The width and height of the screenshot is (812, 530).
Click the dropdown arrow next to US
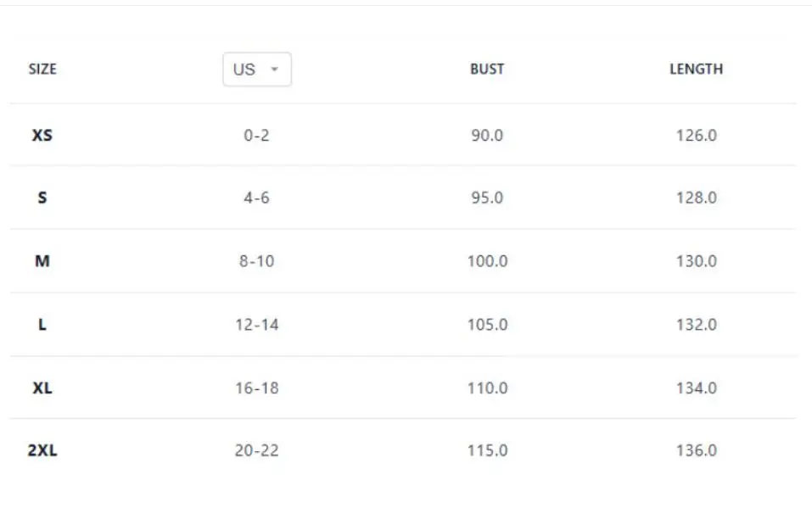click(x=274, y=69)
